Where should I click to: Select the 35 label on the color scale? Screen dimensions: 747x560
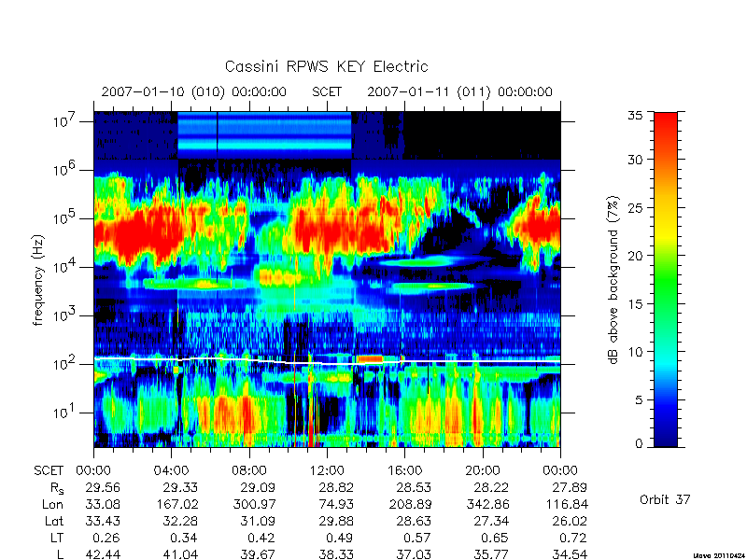point(635,115)
